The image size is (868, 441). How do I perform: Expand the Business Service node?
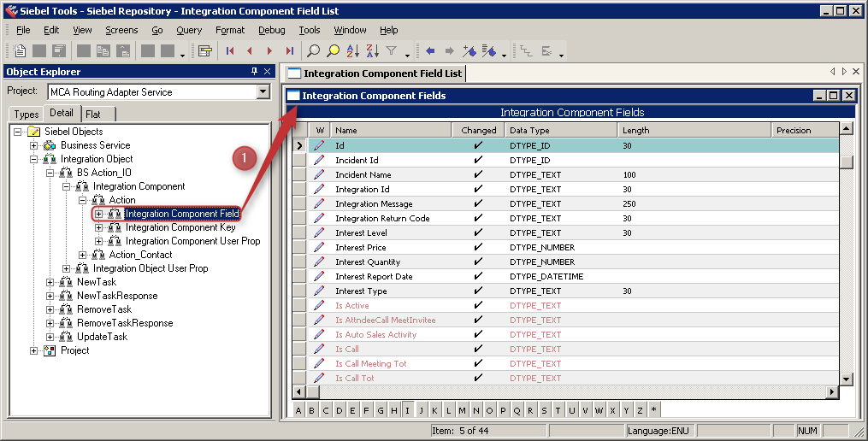[x=33, y=145]
